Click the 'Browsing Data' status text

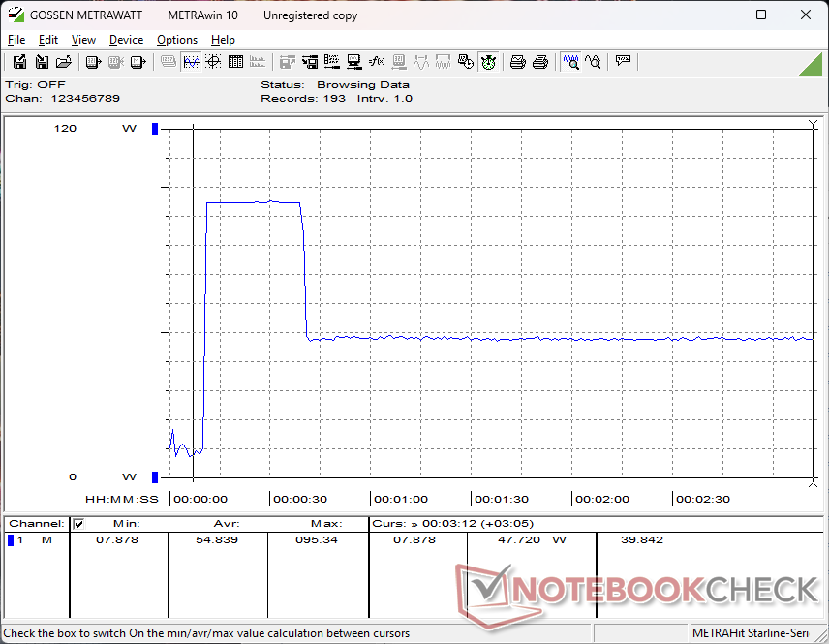pos(363,84)
